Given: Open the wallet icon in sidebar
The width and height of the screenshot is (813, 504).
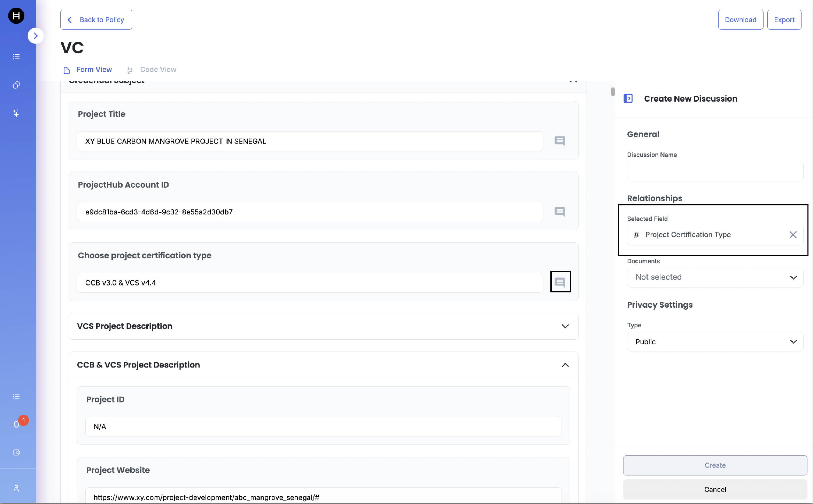Looking at the screenshot, I should 16,452.
